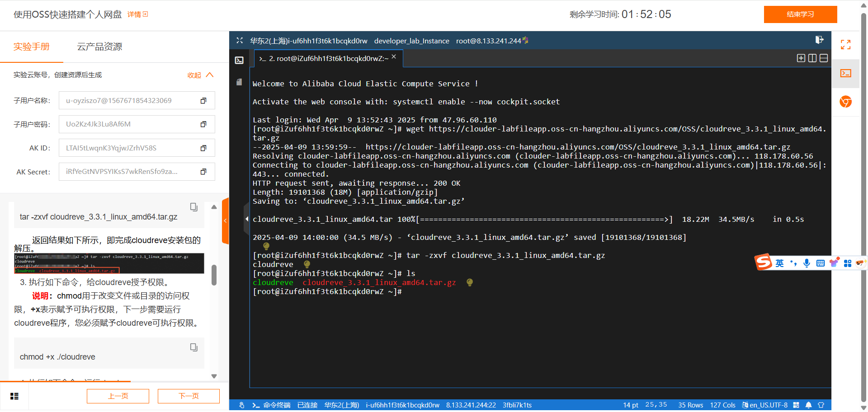Expand the terminal header with the arrows icon
This screenshot has height=412, width=868.
(x=240, y=41)
